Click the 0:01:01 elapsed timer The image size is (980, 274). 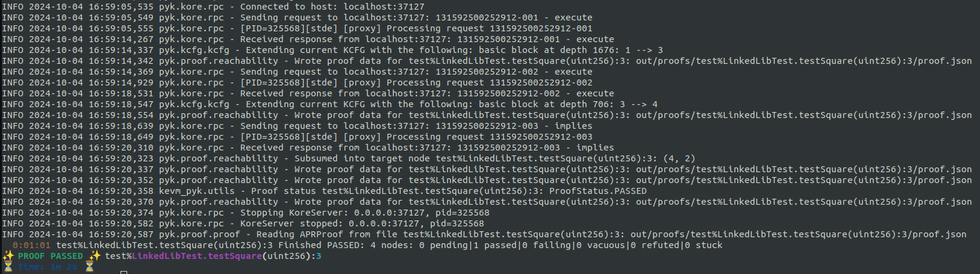31,245
